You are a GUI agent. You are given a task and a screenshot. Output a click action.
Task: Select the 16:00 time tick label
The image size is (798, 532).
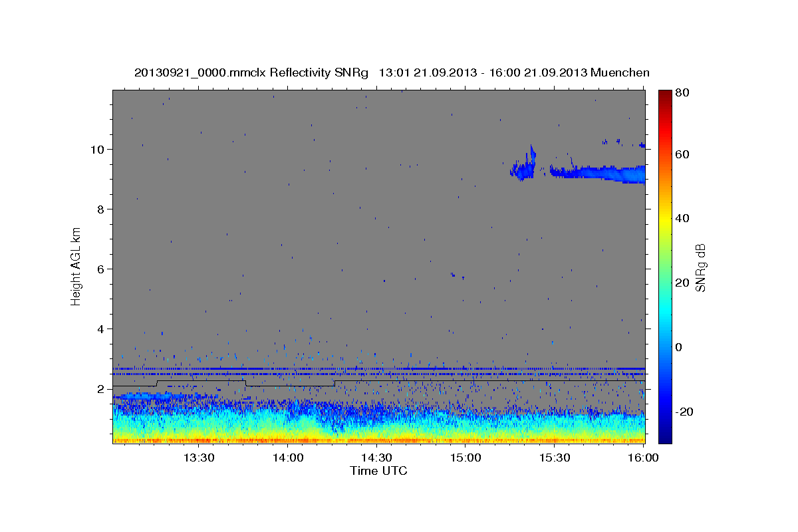click(644, 458)
